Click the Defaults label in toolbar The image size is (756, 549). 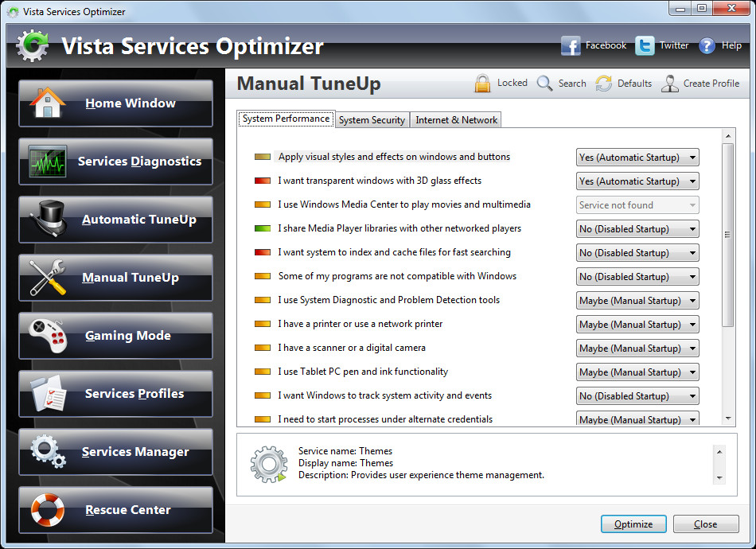pyautogui.click(x=634, y=84)
